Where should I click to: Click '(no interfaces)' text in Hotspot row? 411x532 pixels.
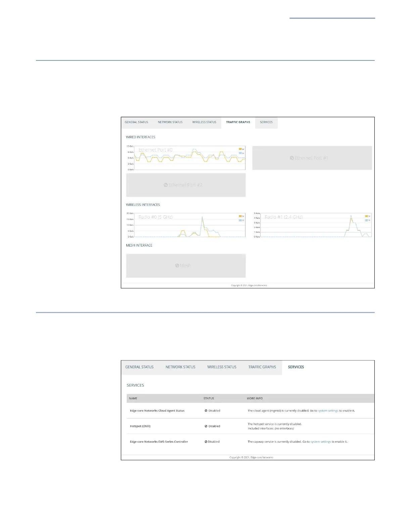pyautogui.click(x=284, y=429)
